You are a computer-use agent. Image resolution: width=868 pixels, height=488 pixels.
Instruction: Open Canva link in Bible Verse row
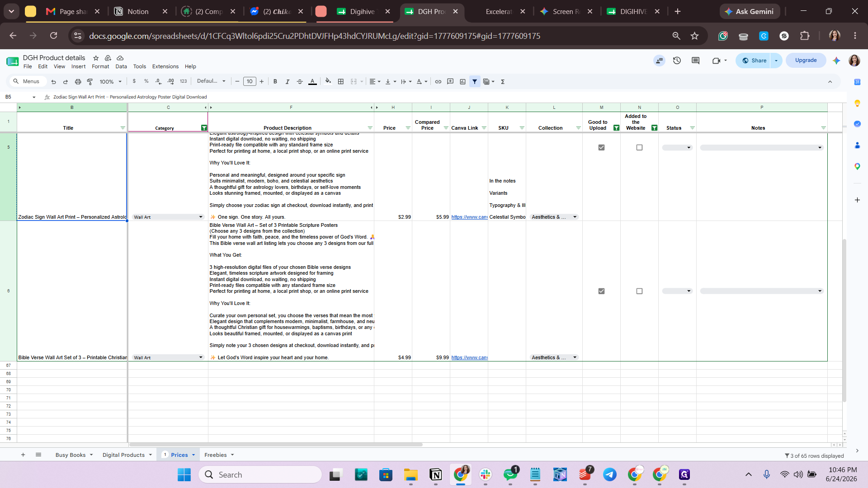point(469,358)
